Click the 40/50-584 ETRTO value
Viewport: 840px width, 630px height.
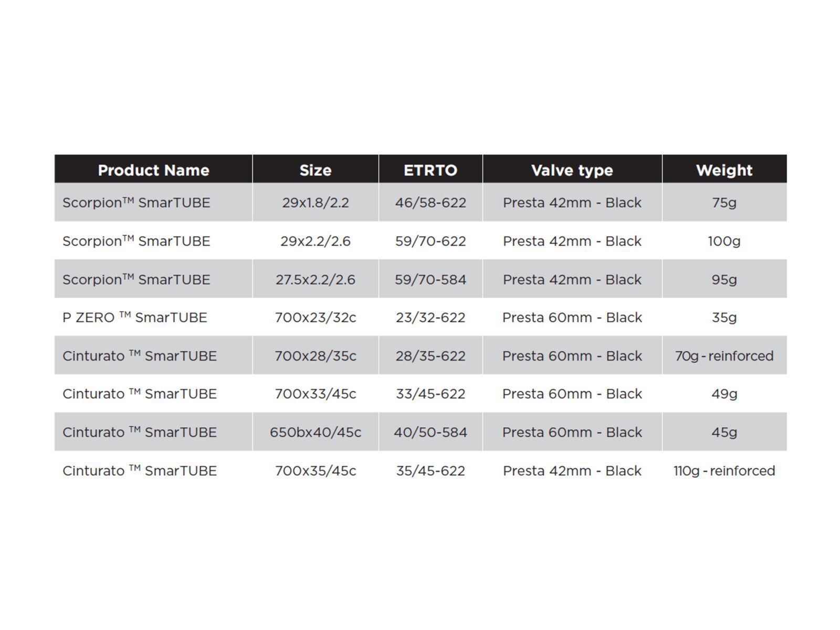[x=430, y=432]
